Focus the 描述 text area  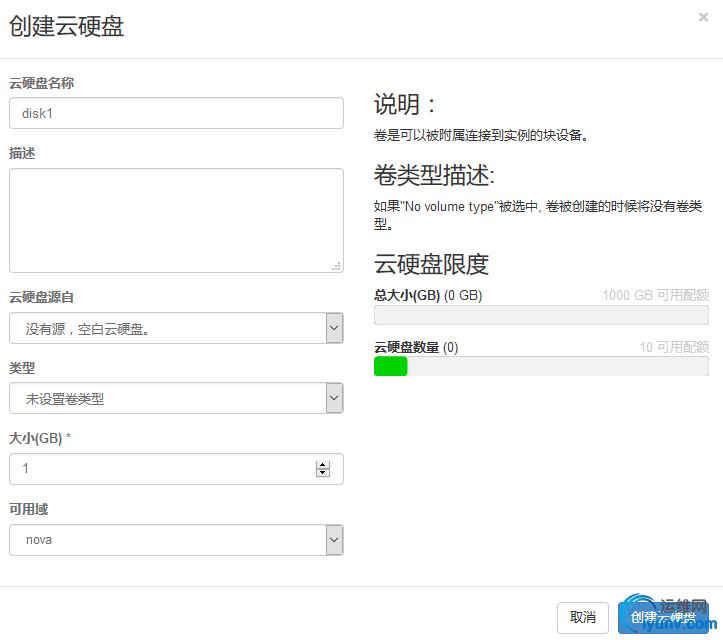click(x=176, y=220)
